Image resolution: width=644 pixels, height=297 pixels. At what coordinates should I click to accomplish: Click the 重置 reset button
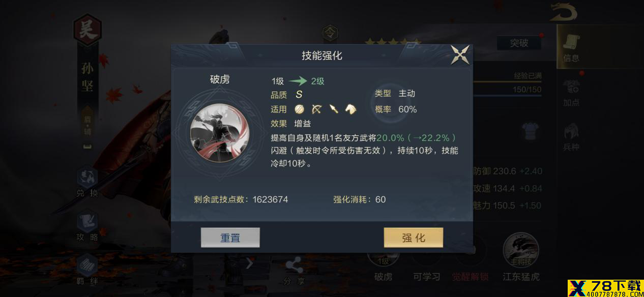pyautogui.click(x=230, y=237)
